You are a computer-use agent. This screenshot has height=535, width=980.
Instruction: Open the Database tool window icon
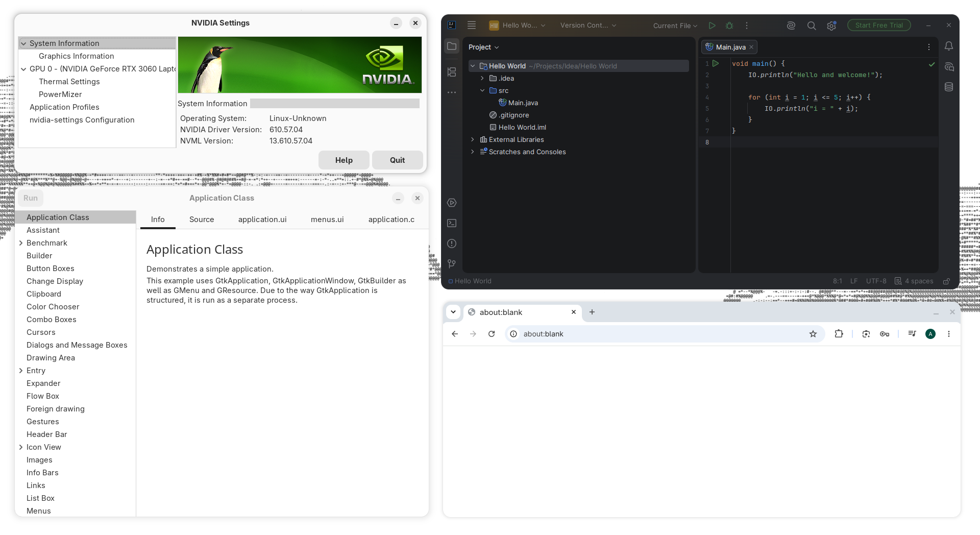[949, 87]
